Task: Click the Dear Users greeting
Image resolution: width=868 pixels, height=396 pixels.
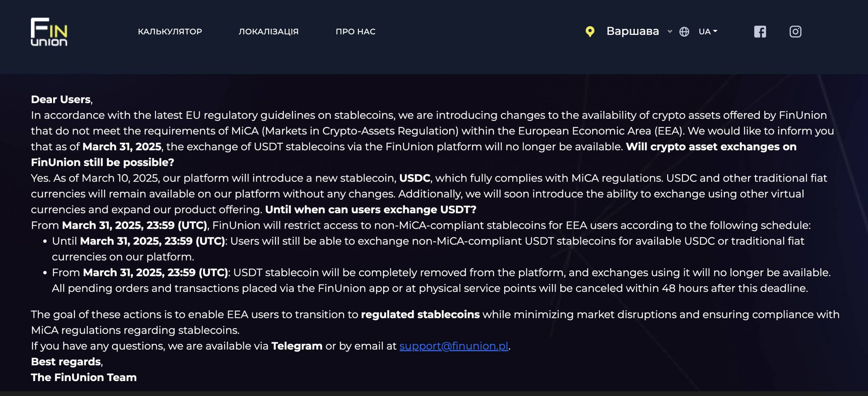Action: (62, 99)
